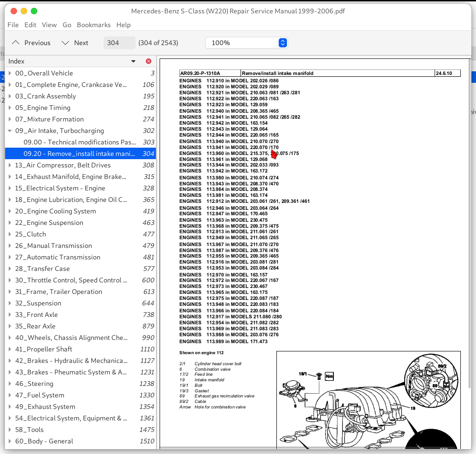Click the Previous page arrow icon

tap(16, 43)
